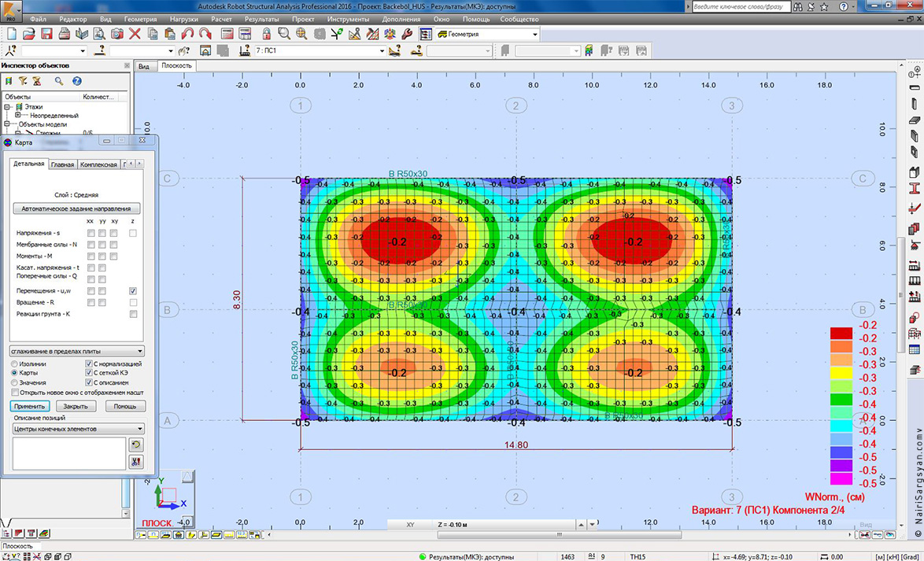Image resolution: width=924 pixels, height=561 pixels.
Task: Switch to the Главная tab in Карта
Action: [x=62, y=164]
